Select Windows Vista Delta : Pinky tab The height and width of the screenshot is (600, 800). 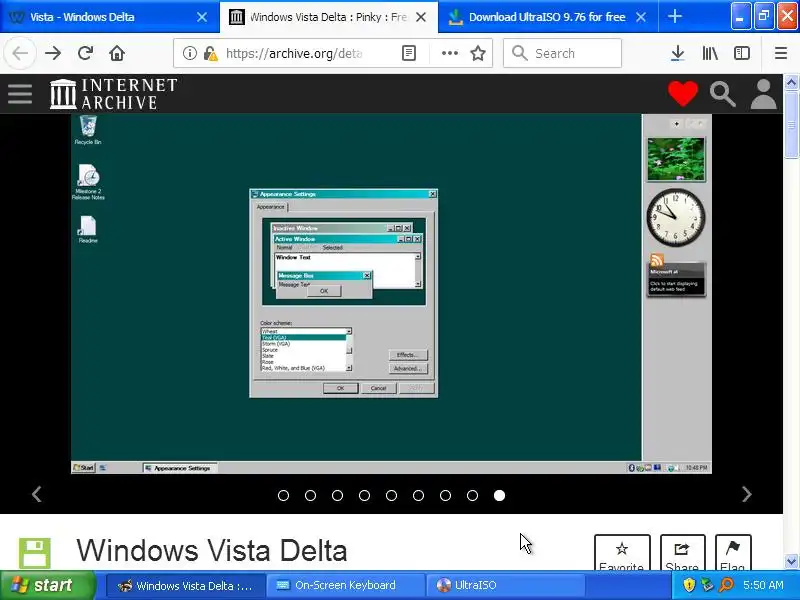click(x=328, y=17)
